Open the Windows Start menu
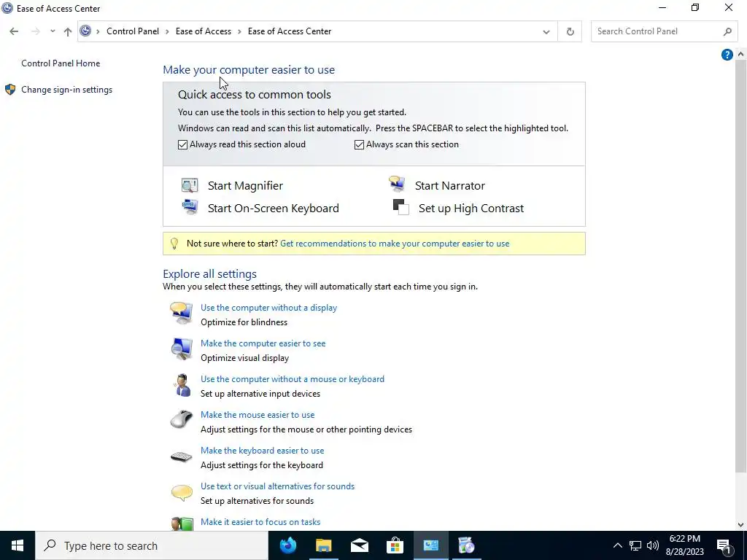The image size is (747, 560). pos(18,545)
